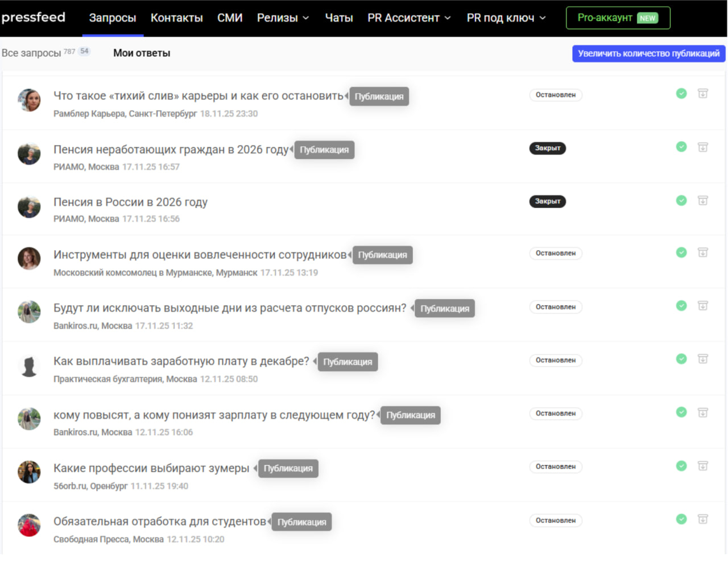Viewport: 728px width, 563px height.
Task: Click Публикация tag on Пенсия неработающих граждан
Action: (x=324, y=150)
